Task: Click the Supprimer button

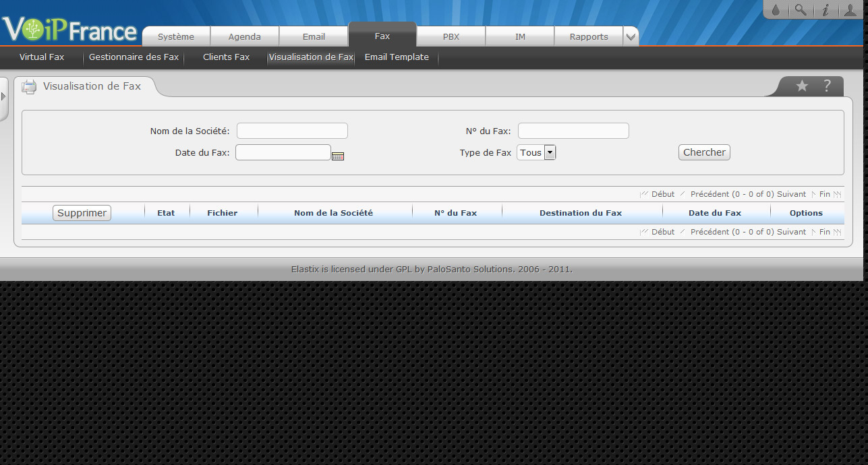Action: tap(82, 213)
